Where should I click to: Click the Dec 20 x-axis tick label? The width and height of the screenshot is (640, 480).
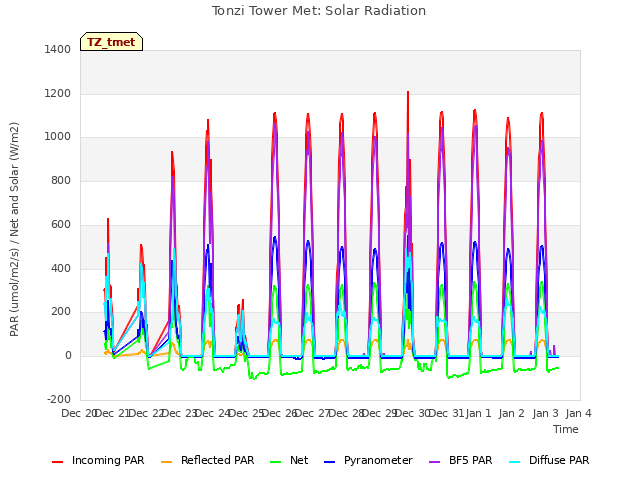click(x=79, y=413)
